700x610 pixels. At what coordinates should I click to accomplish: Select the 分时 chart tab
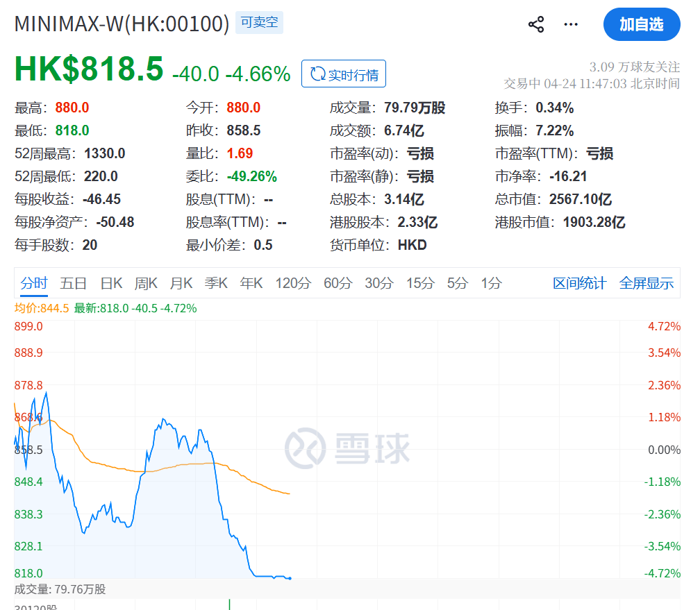click(x=34, y=283)
